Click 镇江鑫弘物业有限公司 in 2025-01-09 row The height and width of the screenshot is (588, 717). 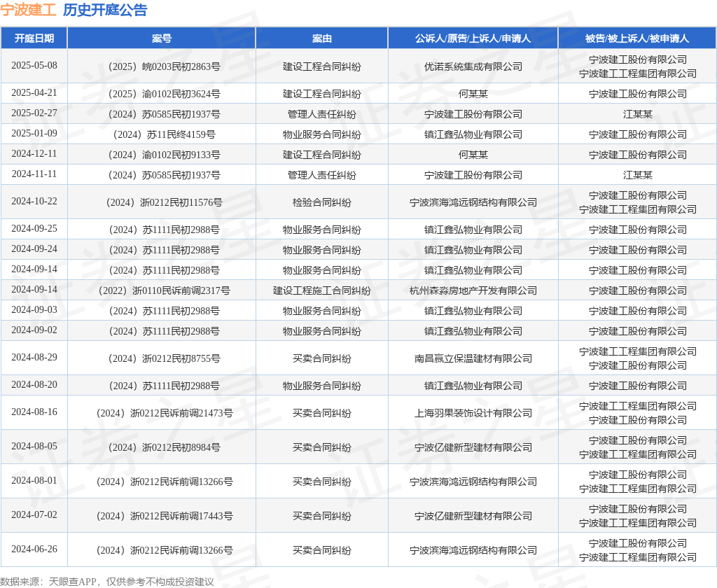click(x=473, y=134)
